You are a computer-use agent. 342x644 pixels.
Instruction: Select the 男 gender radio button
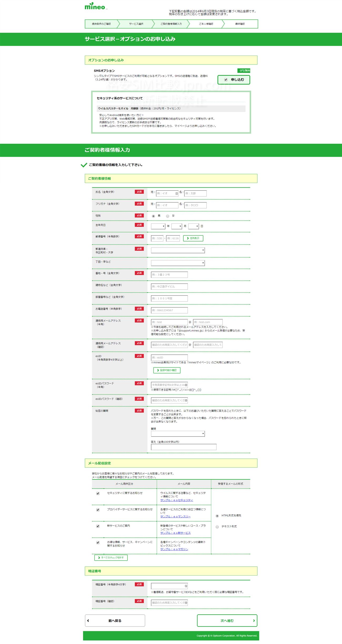pos(153,216)
